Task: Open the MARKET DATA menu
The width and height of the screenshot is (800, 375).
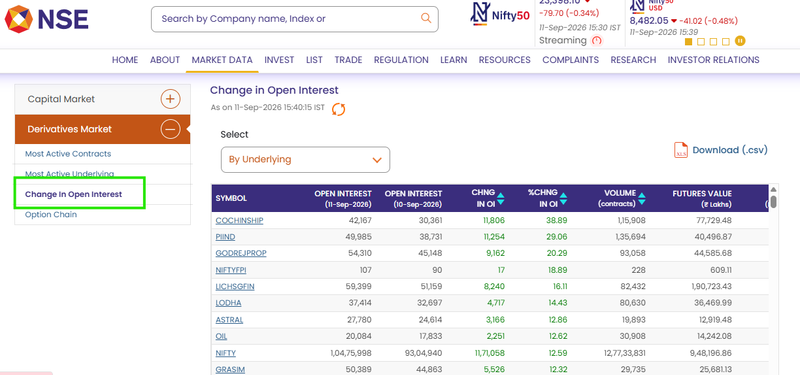Action: [222, 60]
